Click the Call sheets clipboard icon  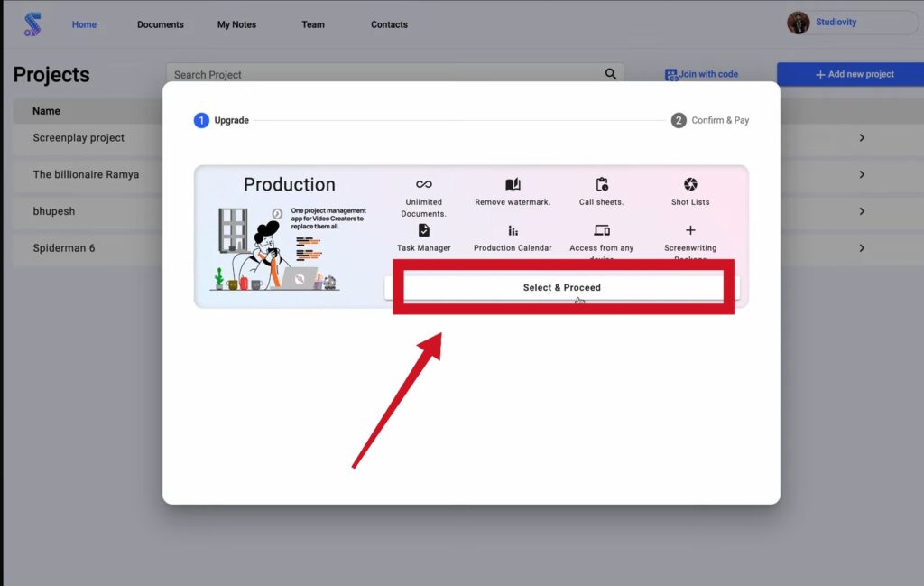(x=602, y=184)
